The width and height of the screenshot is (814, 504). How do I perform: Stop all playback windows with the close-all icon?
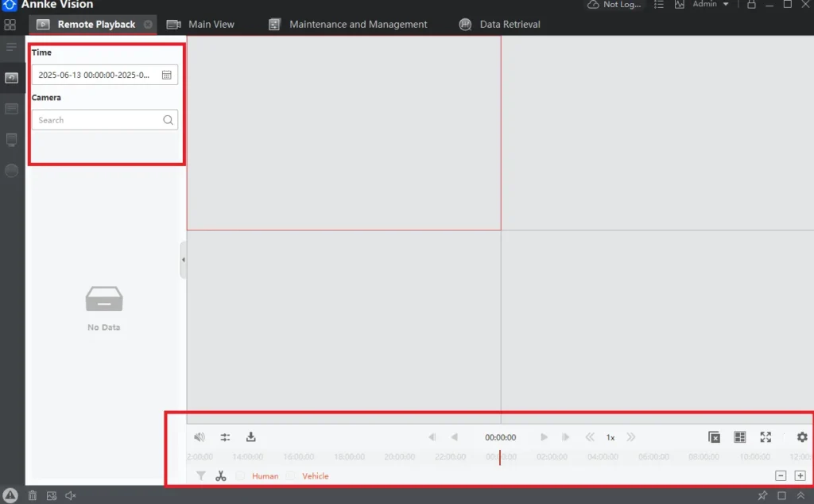(715, 437)
